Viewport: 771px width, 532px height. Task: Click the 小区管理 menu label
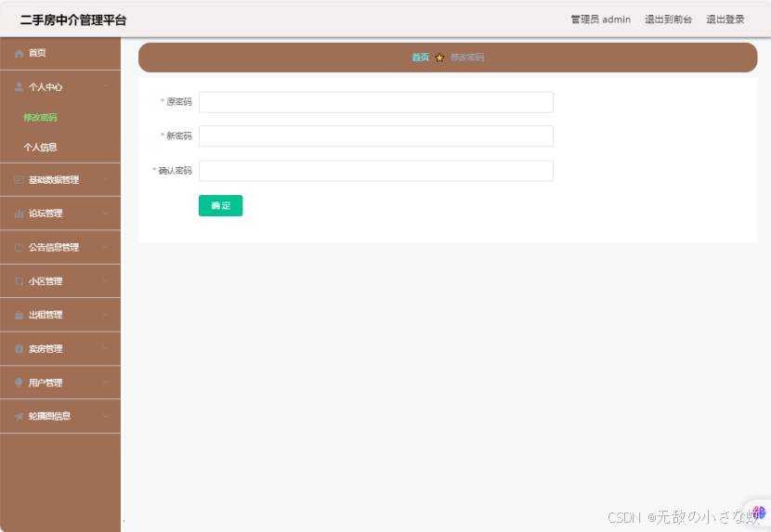coord(46,281)
